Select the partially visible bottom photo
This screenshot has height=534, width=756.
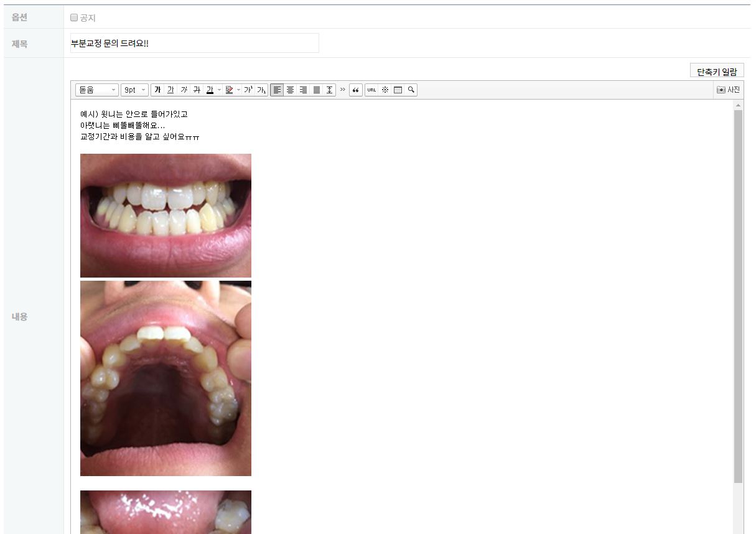166,512
